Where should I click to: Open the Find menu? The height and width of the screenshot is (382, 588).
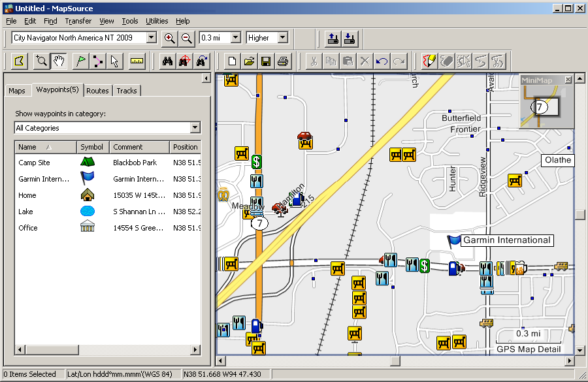tap(50, 21)
